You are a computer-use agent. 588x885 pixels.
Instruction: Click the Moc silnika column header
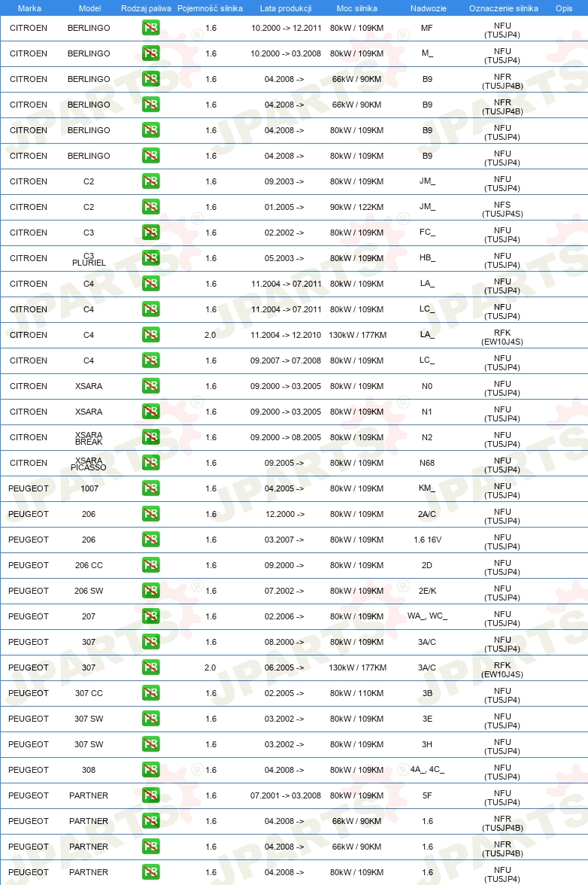pyautogui.click(x=357, y=8)
